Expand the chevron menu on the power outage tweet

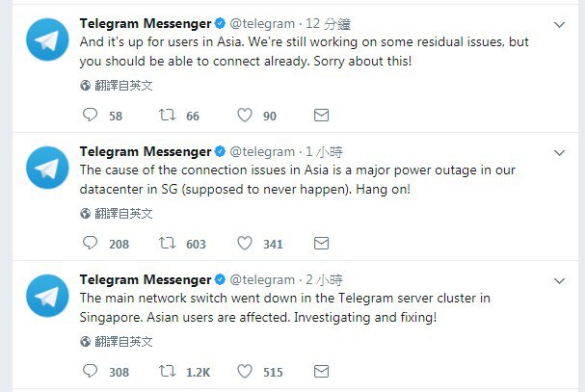559,153
